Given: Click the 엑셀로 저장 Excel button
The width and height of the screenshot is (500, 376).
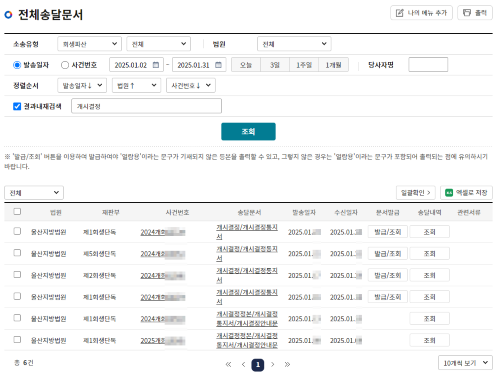Looking at the screenshot, I should coord(466,193).
